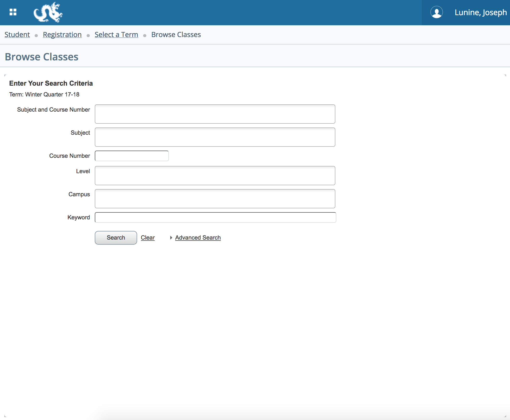Viewport: 510px width, 420px height.
Task: Click the Subject and Course Number box
Action: point(215,114)
